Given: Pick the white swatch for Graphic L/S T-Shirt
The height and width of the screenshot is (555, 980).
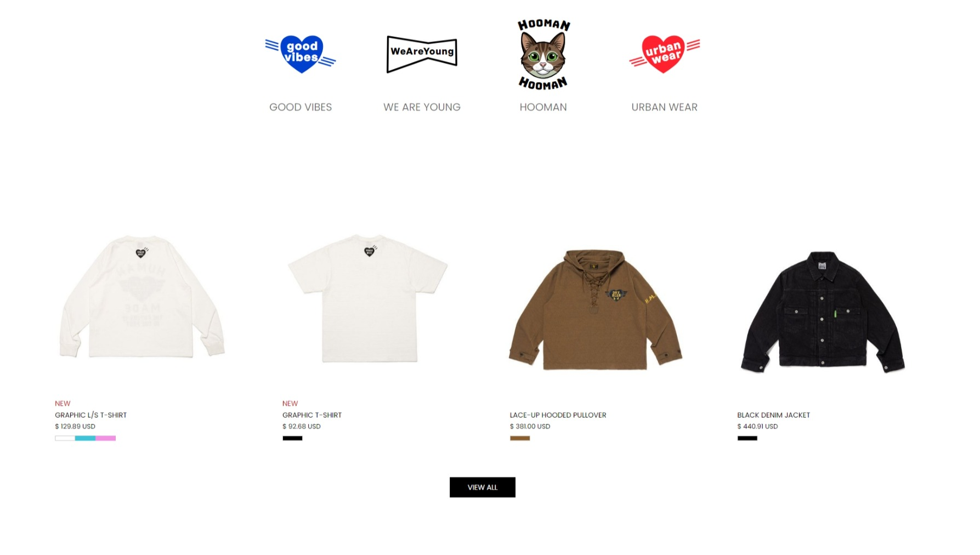Looking at the screenshot, I should (x=65, y=438).
